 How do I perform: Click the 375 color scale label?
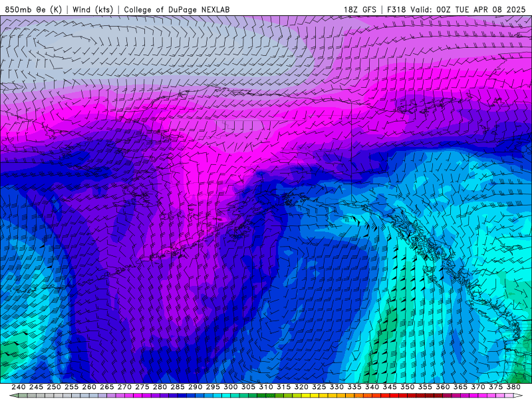click(x=495, y=387)
